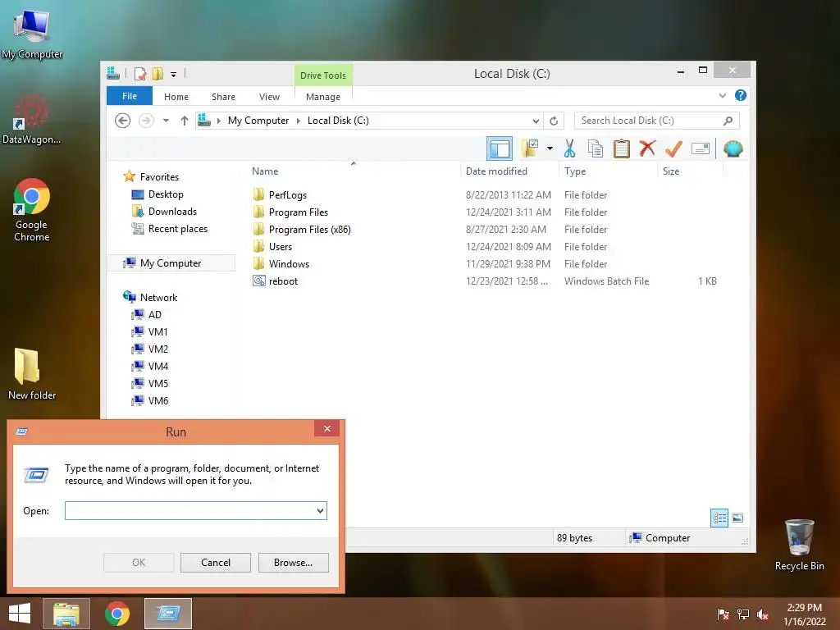The height and width of the screenshot is (630, 840).
Task: Click the muted volume tray icon
Action: (762, 614)
